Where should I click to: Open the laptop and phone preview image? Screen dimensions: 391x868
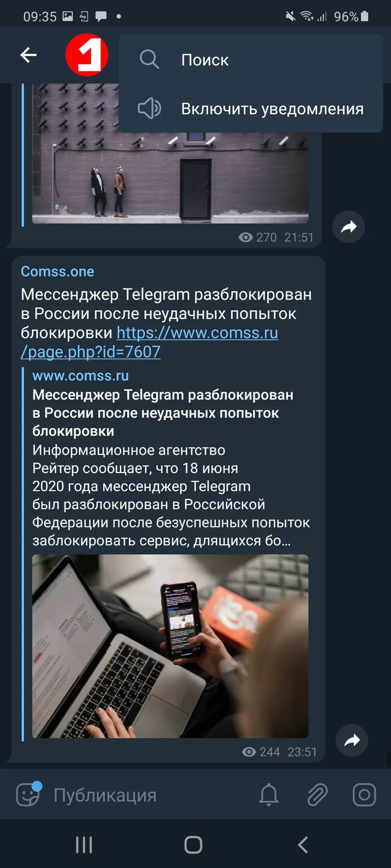(x=170, y=646)
